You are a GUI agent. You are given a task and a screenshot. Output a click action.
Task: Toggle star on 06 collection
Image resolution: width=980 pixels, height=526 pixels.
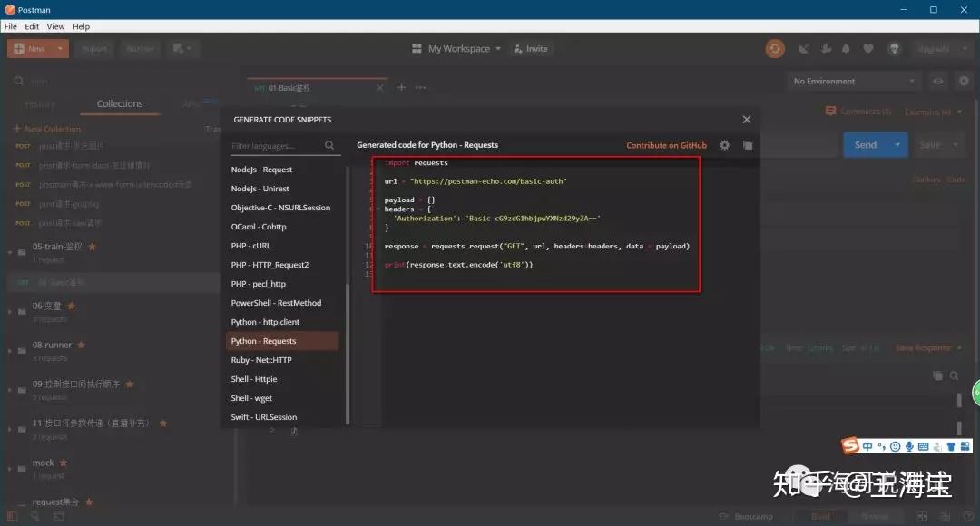point(72,307)
